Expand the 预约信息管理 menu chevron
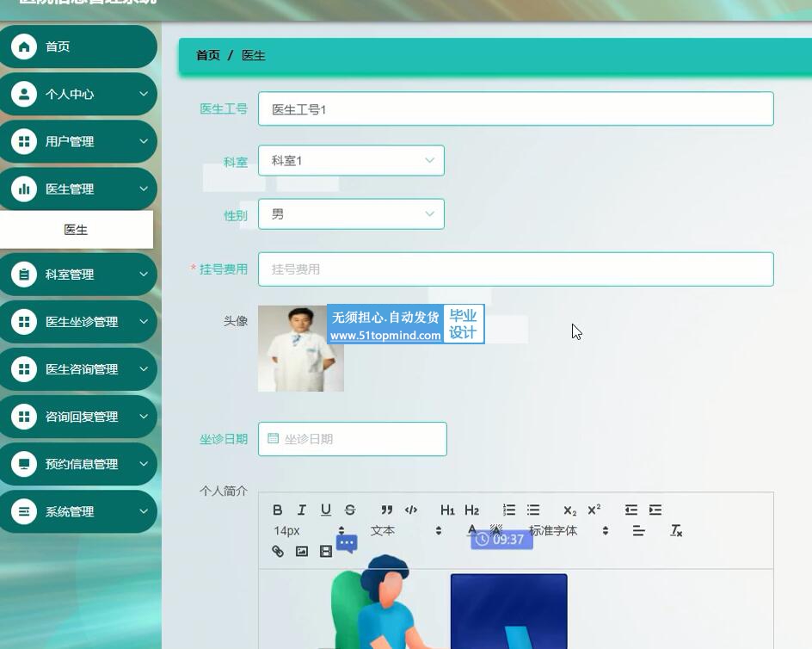Image resolution: width=812 pixels, height=649 pixels. [x=144, y=464]
